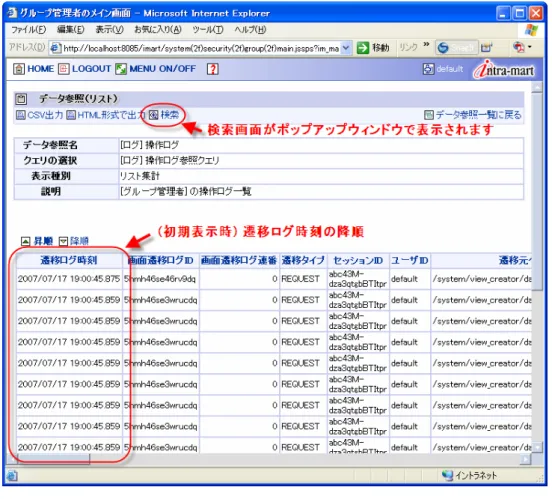Click the address bar page icon

56,48
